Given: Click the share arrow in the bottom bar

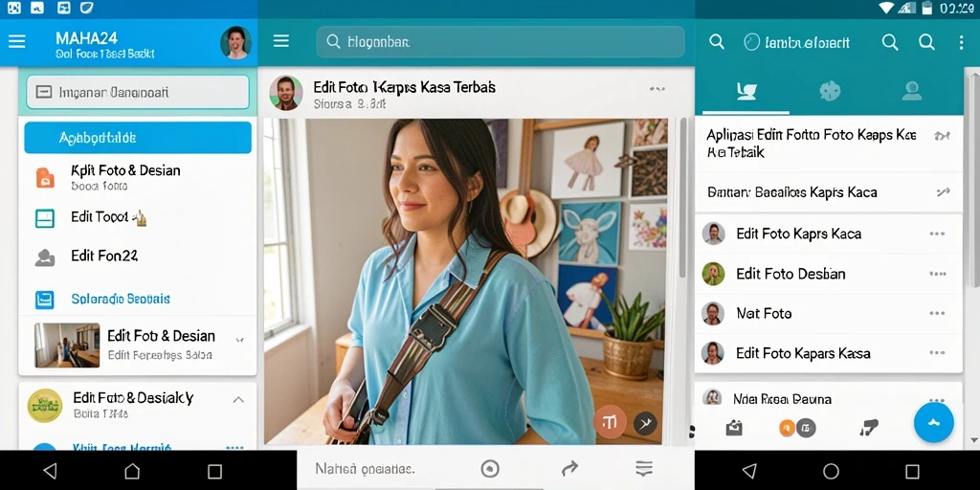Looking at the screenshot, I should coord(569,468).
